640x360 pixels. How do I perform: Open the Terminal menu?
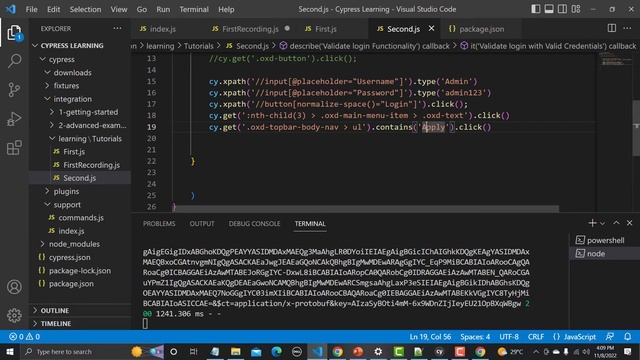coord(194,9)
